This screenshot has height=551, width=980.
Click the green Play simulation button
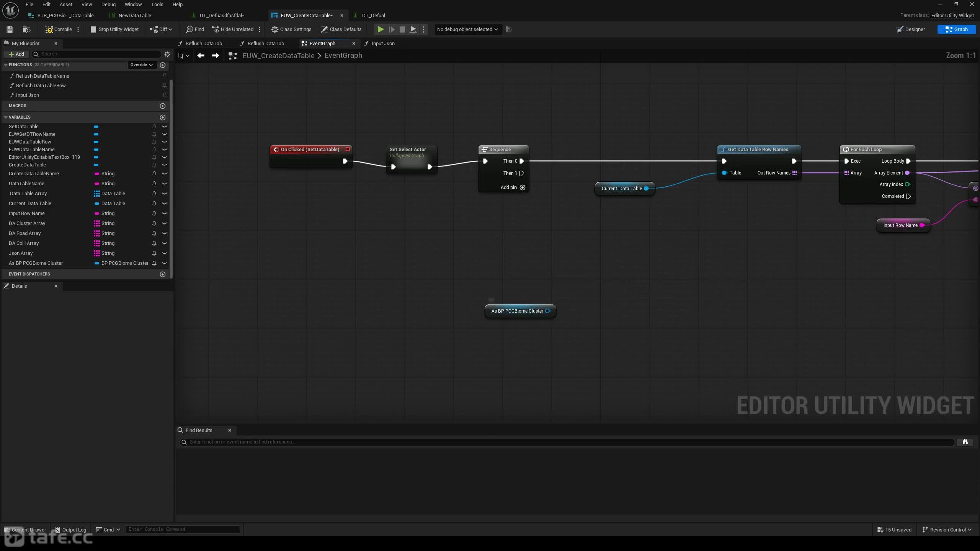click(x=380, y=29)
